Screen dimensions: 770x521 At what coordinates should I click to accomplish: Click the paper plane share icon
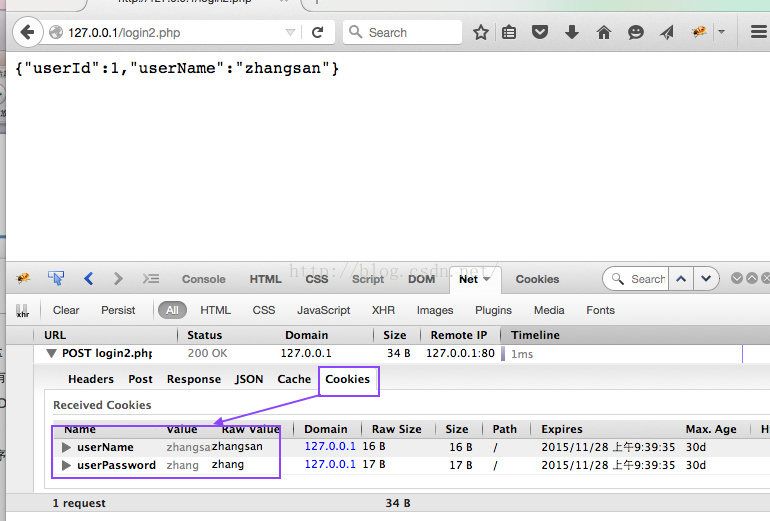[667, 32]
